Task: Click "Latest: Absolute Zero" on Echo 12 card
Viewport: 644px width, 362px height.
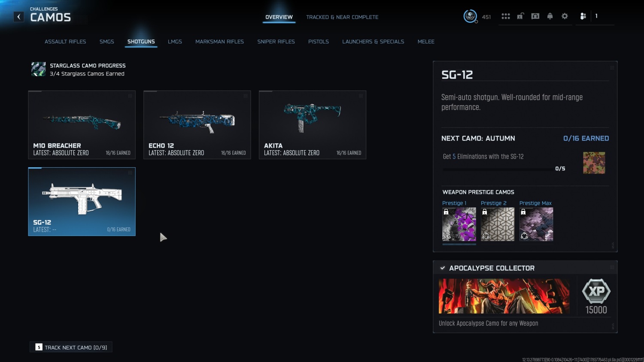Action: [x=176, y=153]
